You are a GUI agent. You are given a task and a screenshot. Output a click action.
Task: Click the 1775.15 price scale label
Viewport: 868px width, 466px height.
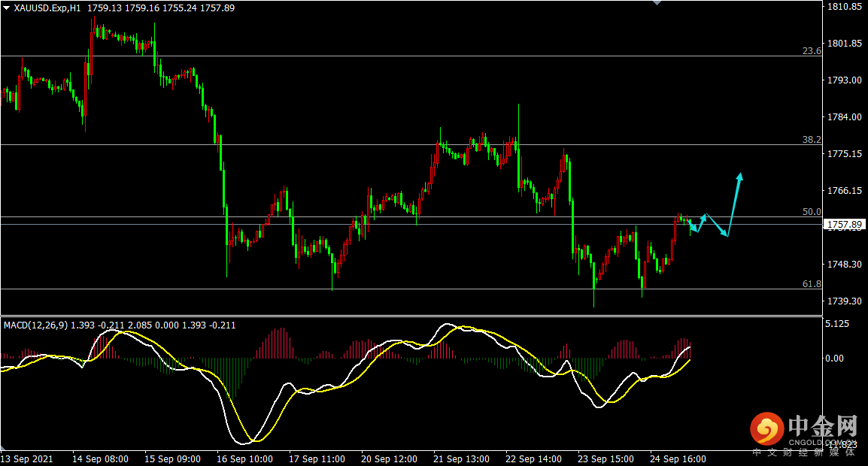point(844,154)
